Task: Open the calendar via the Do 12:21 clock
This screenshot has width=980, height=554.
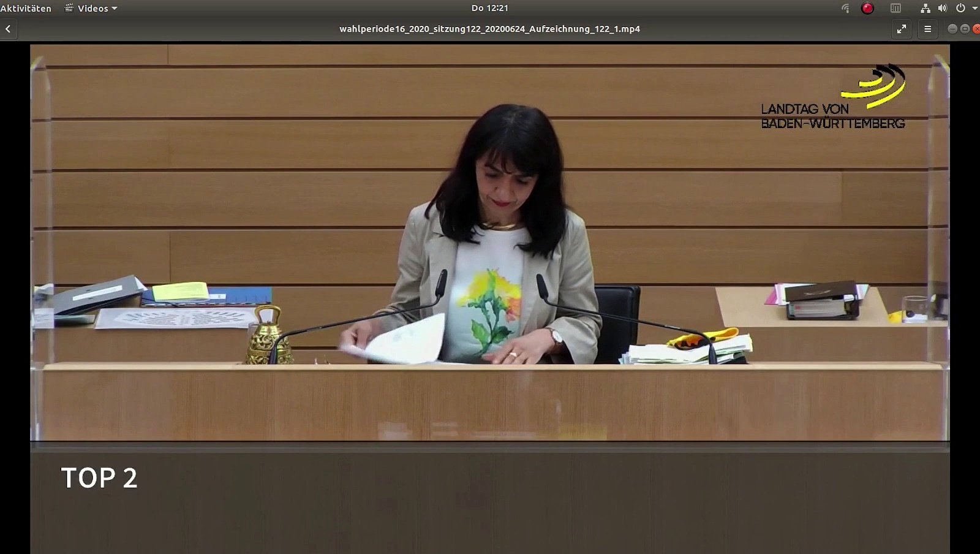Action: [x=489, y=8]
